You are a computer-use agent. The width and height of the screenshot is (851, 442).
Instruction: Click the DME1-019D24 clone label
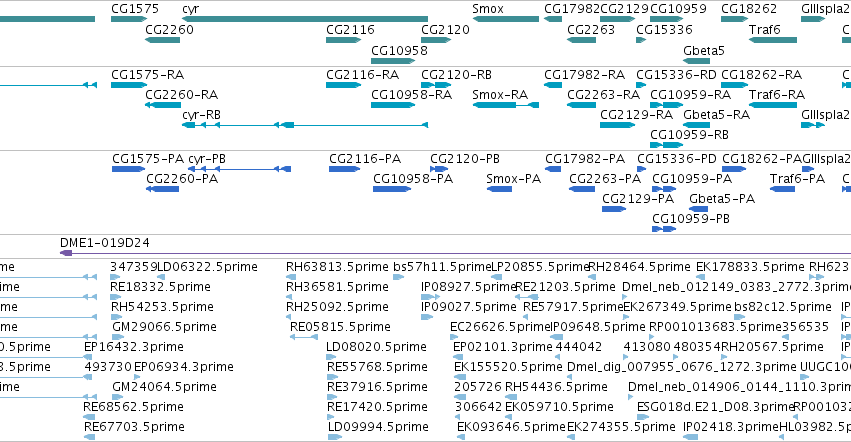tap(105, 243)
